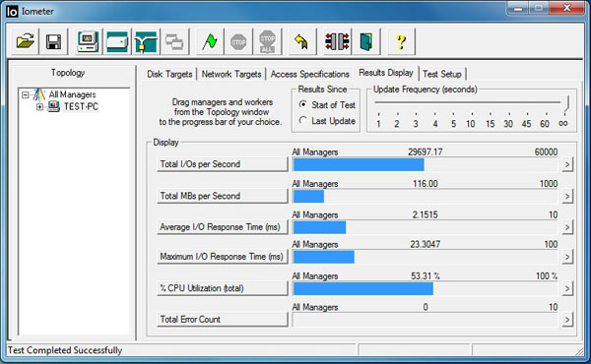Click the Total MBs per Second progress bar
Screen dimensions: 591x364
point(425,196)
